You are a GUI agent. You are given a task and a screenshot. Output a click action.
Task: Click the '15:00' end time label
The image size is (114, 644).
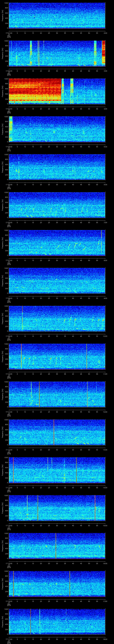point(105,525)
